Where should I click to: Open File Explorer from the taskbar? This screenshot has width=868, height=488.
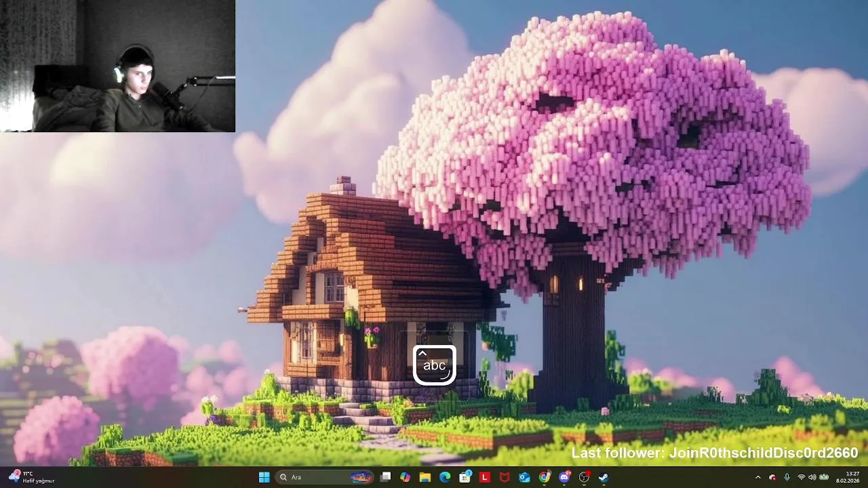point(425,477)
